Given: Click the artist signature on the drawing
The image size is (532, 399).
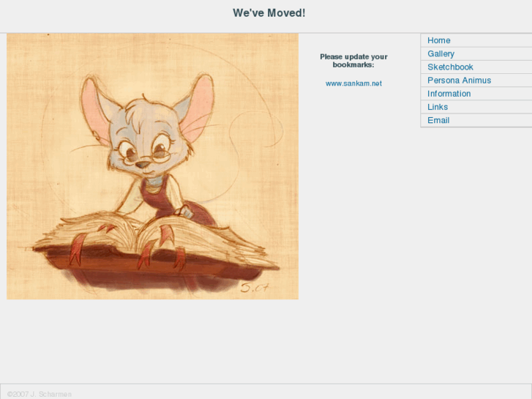Looking at the screenshot, I should click(255, 288).
